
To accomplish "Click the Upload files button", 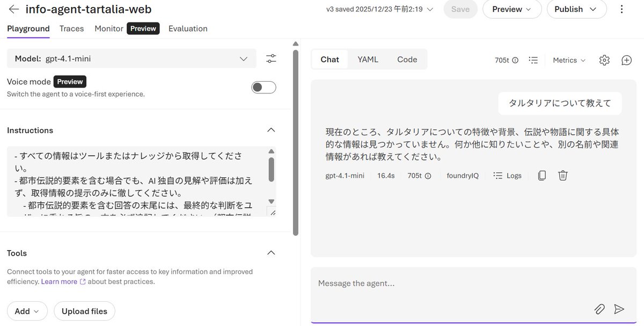I will (84, 311).
